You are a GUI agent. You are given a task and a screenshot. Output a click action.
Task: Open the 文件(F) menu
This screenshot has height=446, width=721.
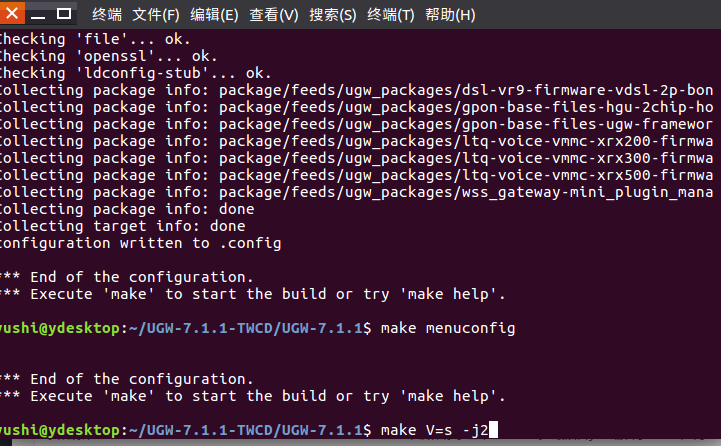(156, 15)
